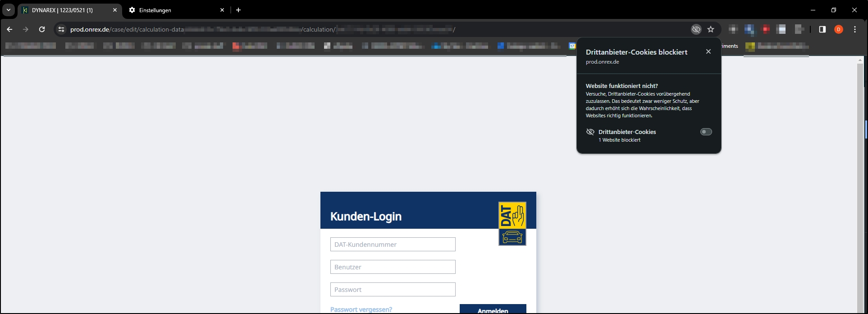Enable the Drittanbieter-Cookies toggle
This screenshot has height=314, width=868.
pos(706,132)
